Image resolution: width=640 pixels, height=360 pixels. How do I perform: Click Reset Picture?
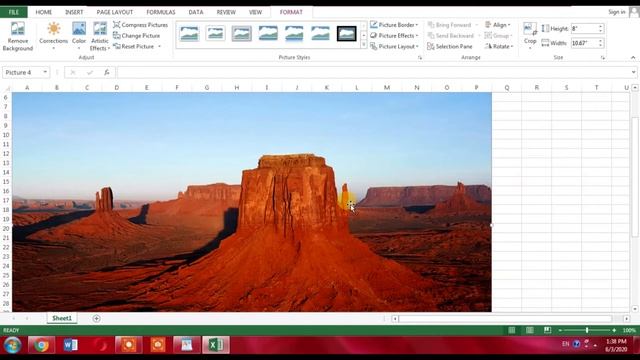point(134,47)
